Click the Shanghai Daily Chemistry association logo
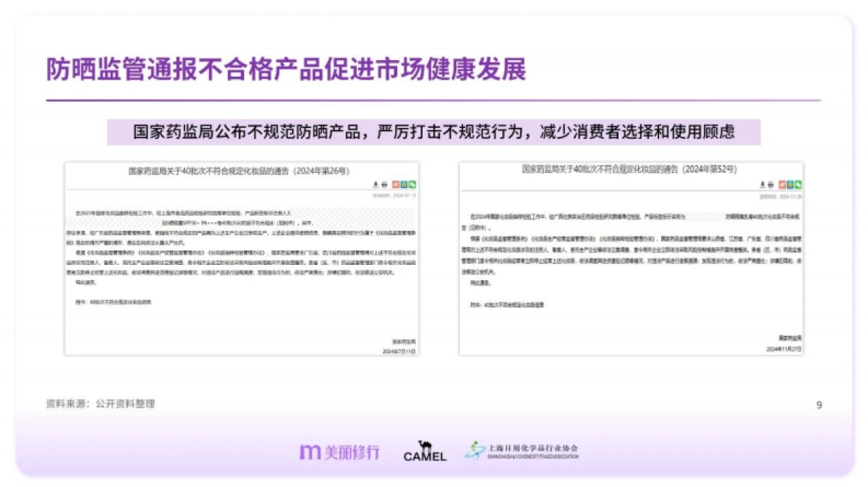Screen dimensions: 868x487 tap(524, 451)
